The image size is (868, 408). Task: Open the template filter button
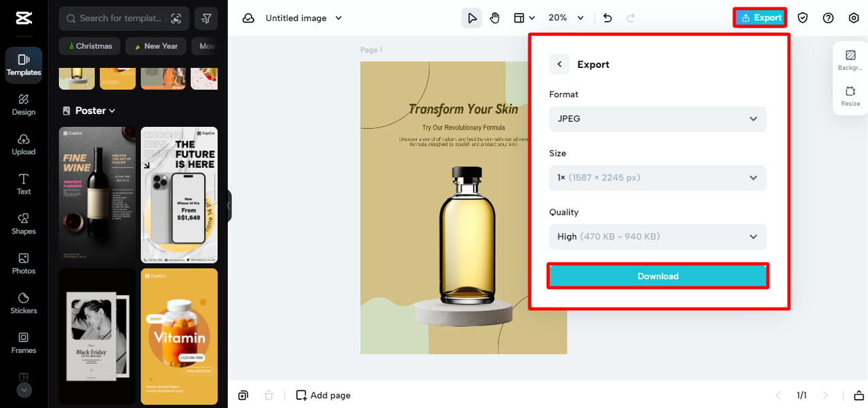205,18
